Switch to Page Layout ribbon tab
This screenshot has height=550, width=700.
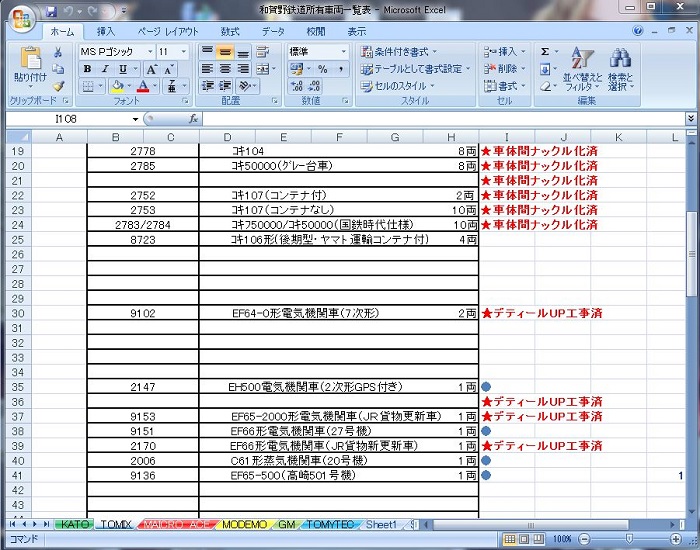click(x=167, y=31)
